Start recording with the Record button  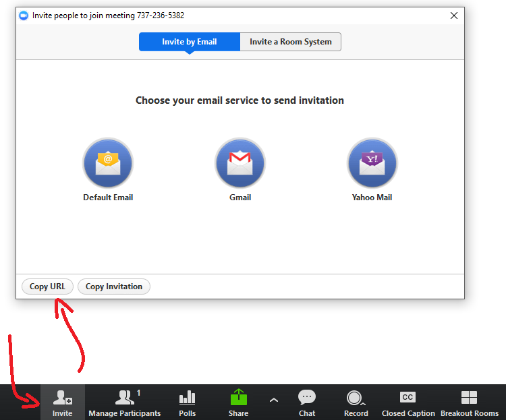tap(356, 402)
